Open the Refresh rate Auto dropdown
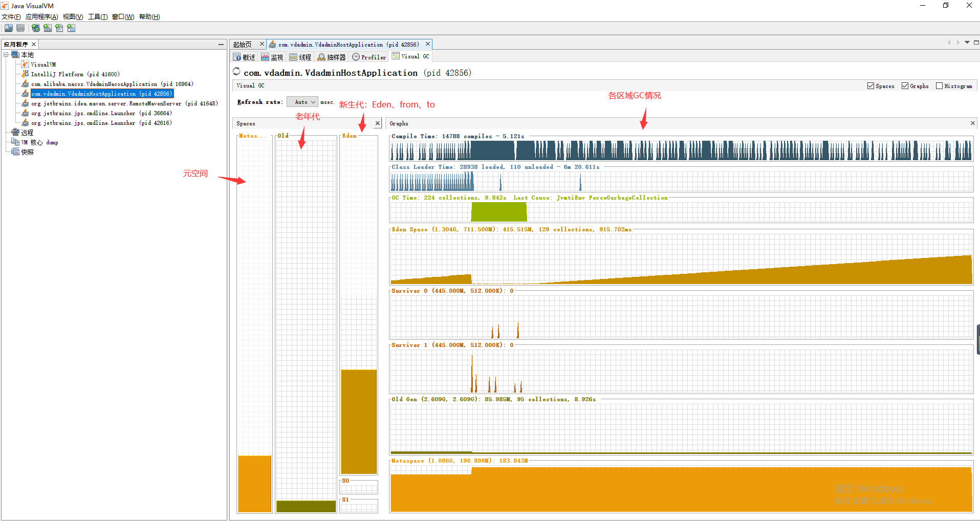 tap(302, 102)
